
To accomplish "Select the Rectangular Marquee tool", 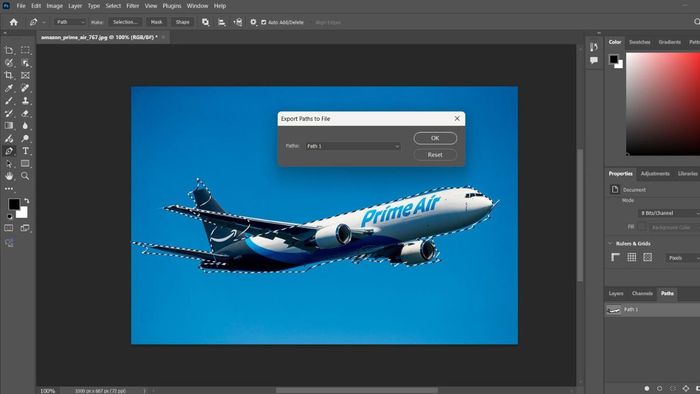I will pyautogui.click(x=25, y=50).
